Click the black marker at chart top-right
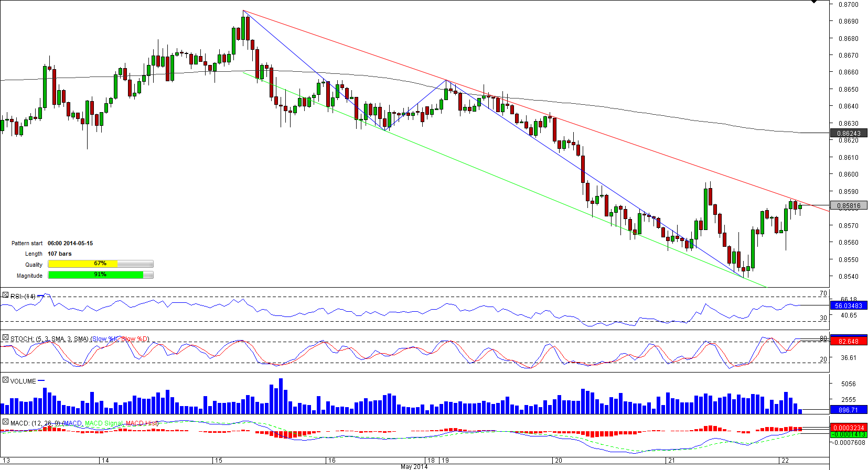 coord(813,2)
